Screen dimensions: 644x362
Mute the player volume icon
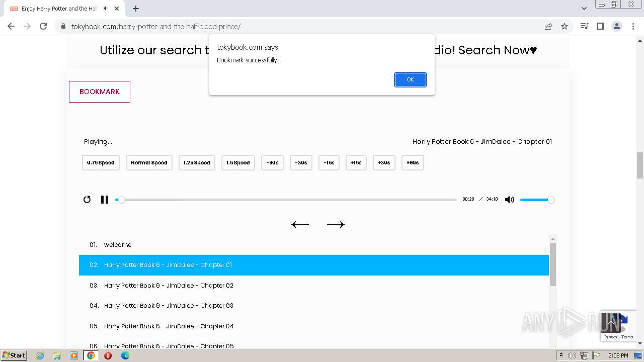click(510, 200)
